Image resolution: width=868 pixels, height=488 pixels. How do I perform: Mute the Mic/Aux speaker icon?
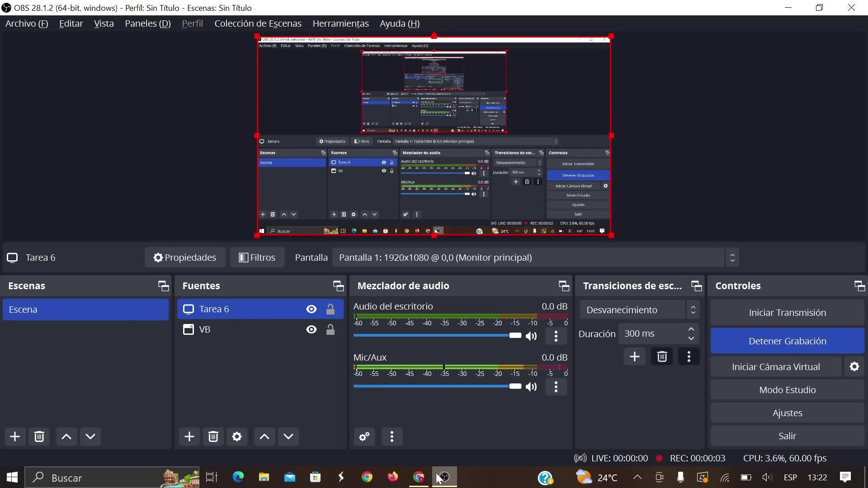point(531,387)
